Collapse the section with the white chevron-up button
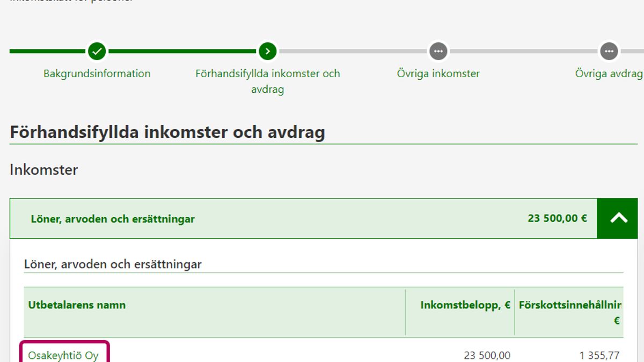 click(x=618, y=218)
